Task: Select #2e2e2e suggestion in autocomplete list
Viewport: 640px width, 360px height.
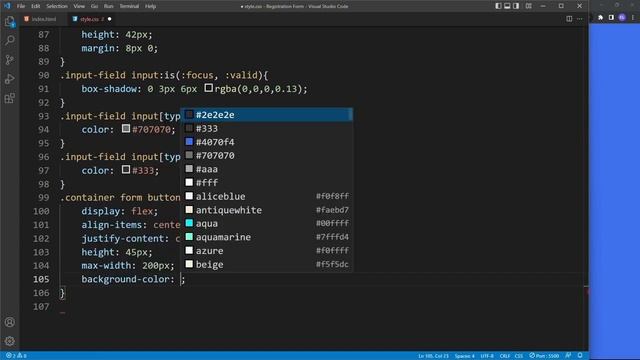Action: pyautogui.click(x=267, y=115)
